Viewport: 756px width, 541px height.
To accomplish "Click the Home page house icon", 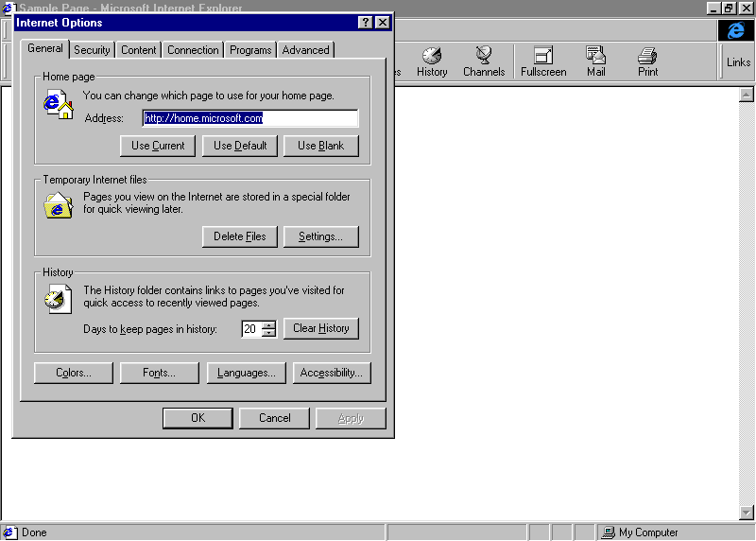I will pyautogui.click(x=58, y=106).
